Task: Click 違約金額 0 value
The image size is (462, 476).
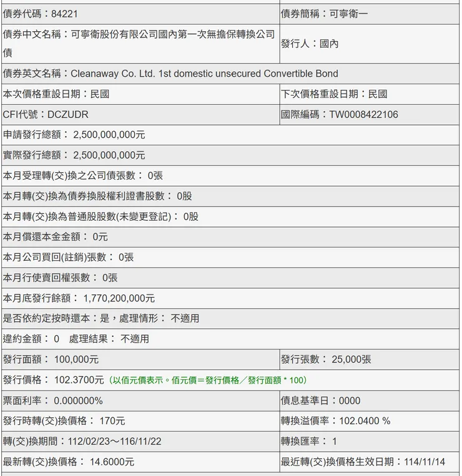Action: click(56, 339)
